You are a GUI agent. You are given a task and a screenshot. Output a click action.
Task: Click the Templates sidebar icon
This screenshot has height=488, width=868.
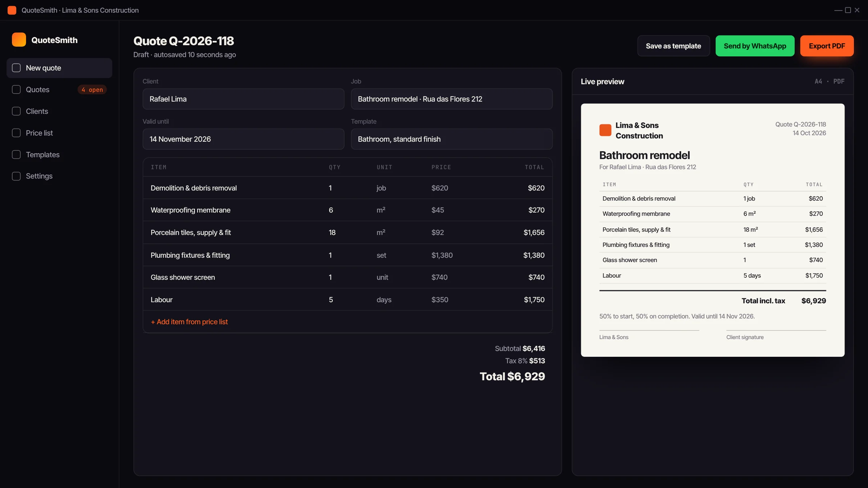16,155
